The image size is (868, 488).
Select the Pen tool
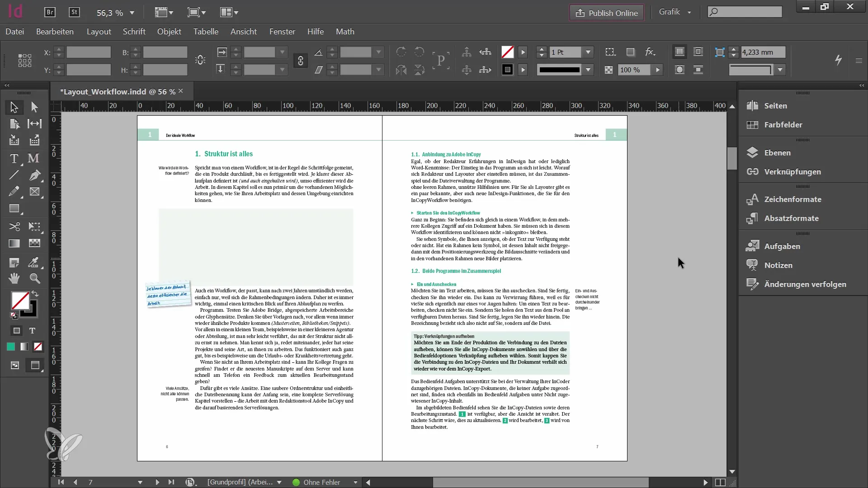pyautogui.click(x=33, y=174)
